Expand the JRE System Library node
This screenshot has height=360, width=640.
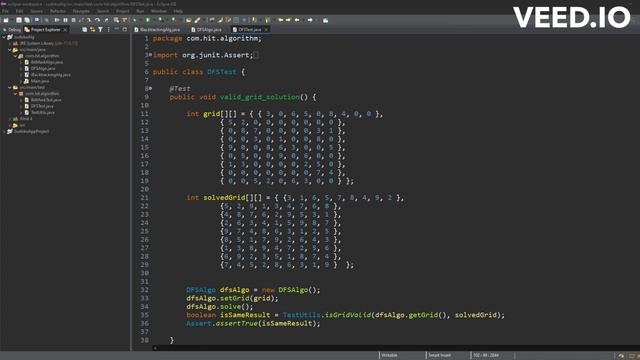coord(10,43)
